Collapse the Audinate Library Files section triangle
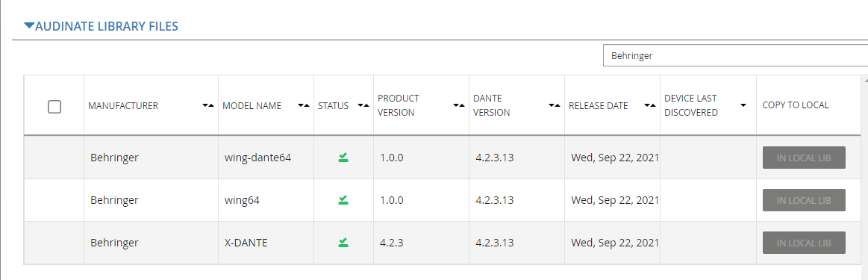The width and height of the screenshot is (868, 280). (29, 25)
